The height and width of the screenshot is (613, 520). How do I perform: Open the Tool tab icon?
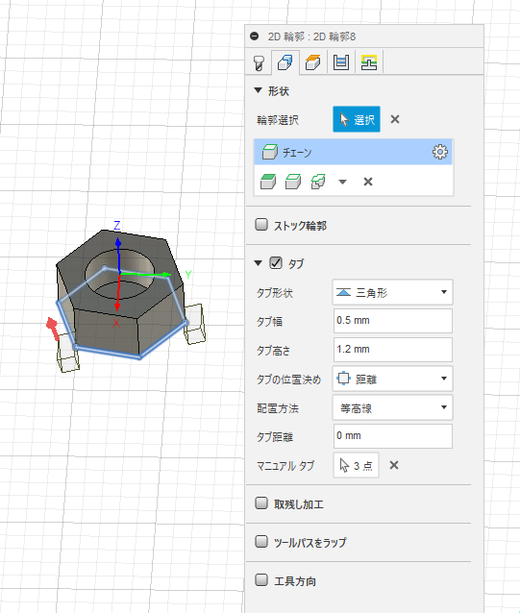pyautogui.click(x=259, y=63)
